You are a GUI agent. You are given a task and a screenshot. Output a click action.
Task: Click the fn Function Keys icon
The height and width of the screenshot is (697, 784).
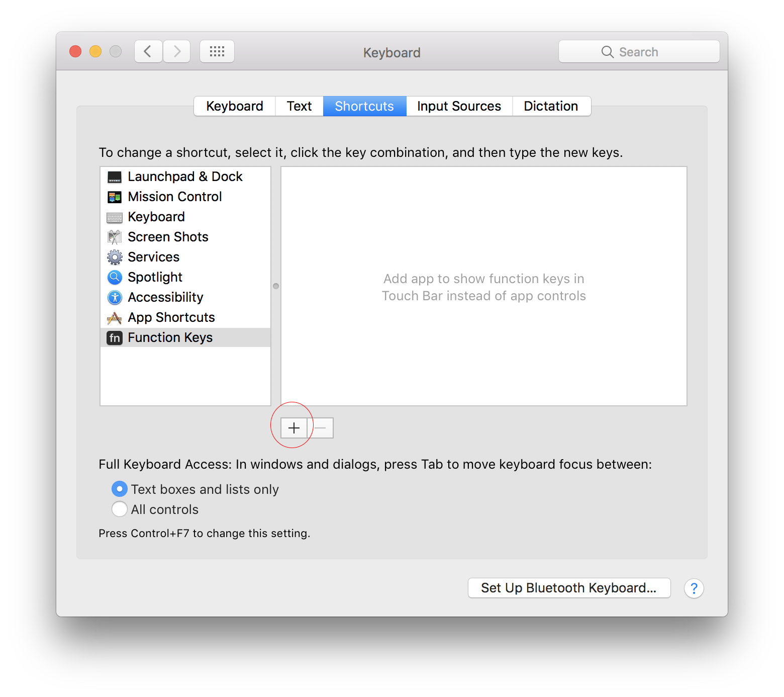[x=115, y=338]
